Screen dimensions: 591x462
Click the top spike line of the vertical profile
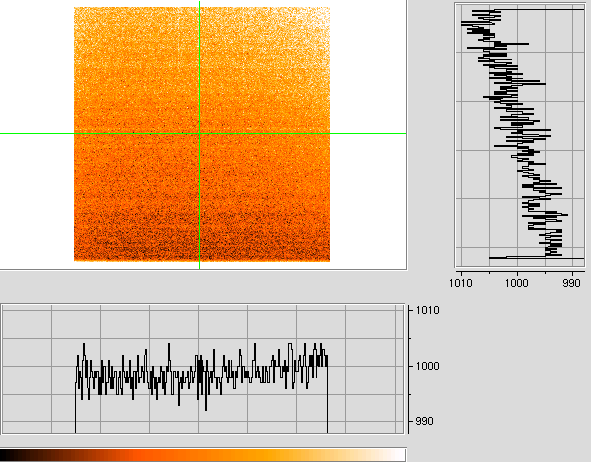[x=540, y=9]
